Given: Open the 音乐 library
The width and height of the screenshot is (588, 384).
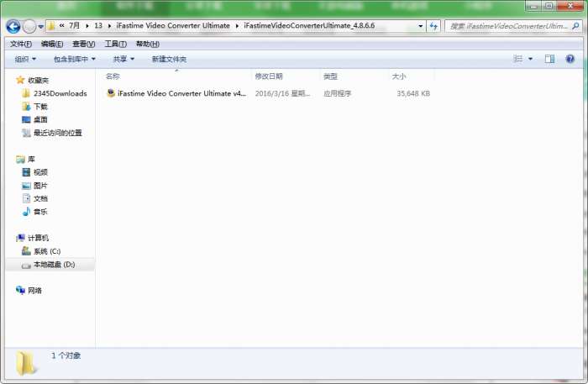Looking at the screenshot, I should click(35, 212).
